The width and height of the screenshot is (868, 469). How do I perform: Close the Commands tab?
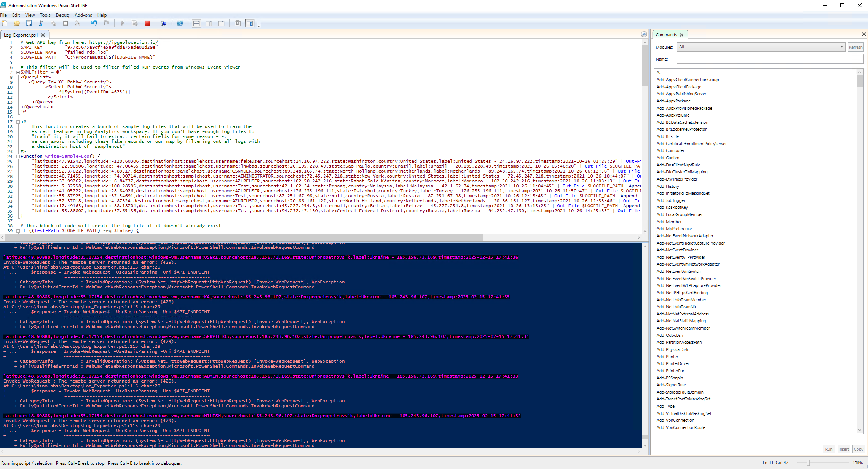click(681, 35)
